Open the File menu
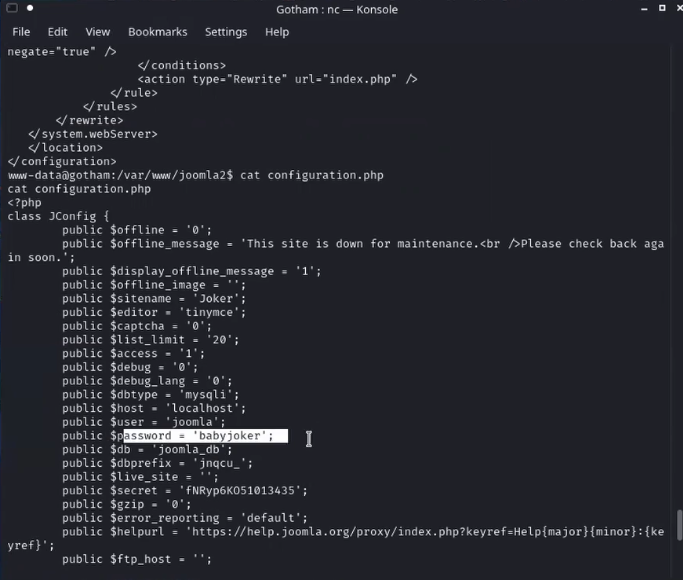This screenshot has width=683, height=580. click(21, 32)
